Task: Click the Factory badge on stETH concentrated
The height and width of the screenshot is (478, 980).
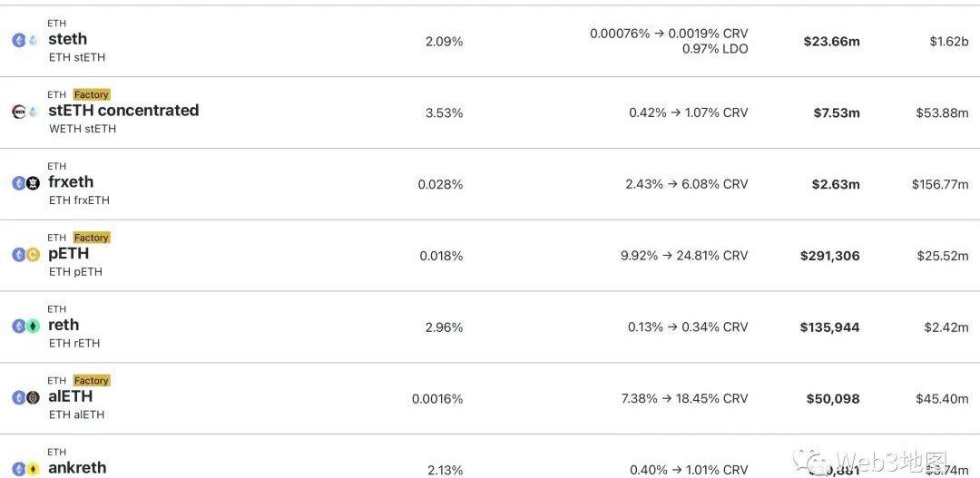Action: tap(92, 95)
